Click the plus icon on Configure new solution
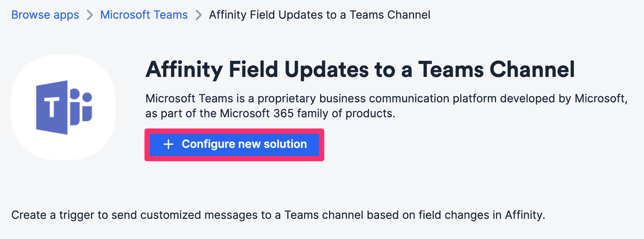 pyautogui.click(x=168, y=145)
